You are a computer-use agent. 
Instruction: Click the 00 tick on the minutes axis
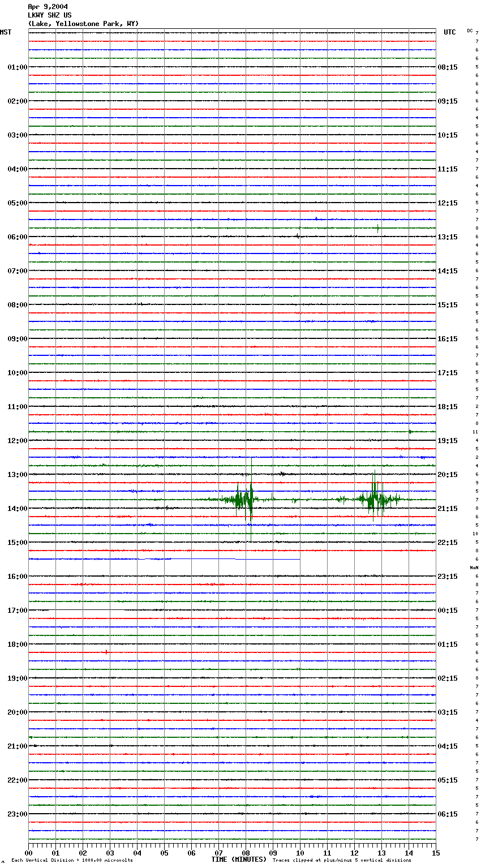[x=29, y=853]
